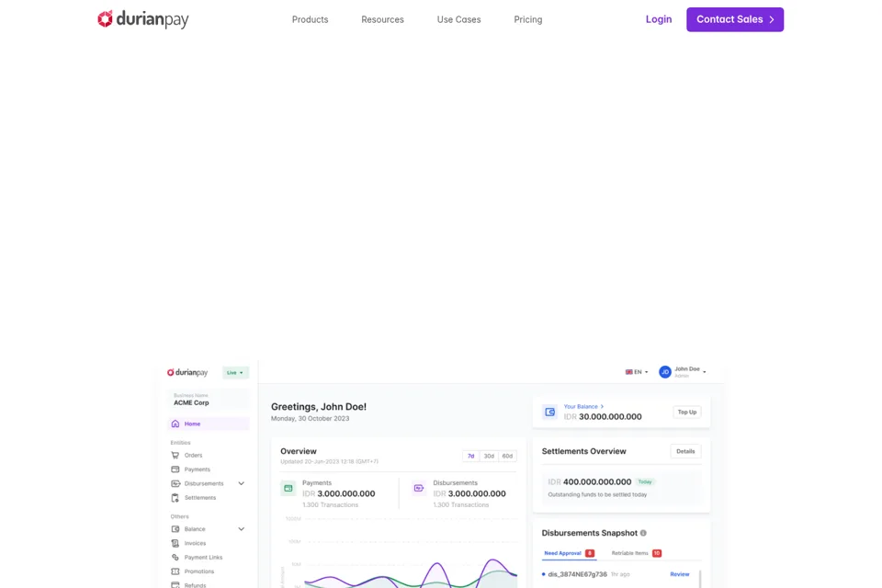882x588 pixels.
Task: Click the Settlements clipboard icon
Action: pos(175,497)
